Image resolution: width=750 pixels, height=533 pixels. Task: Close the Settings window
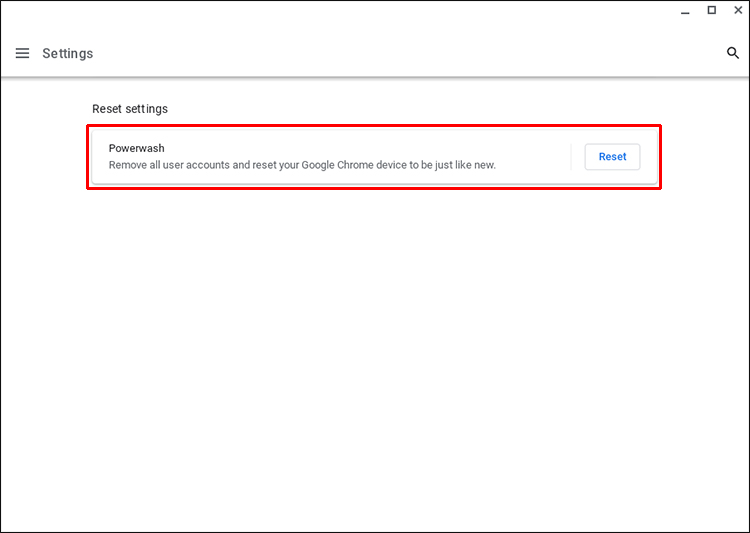click(x=737, y=10)
